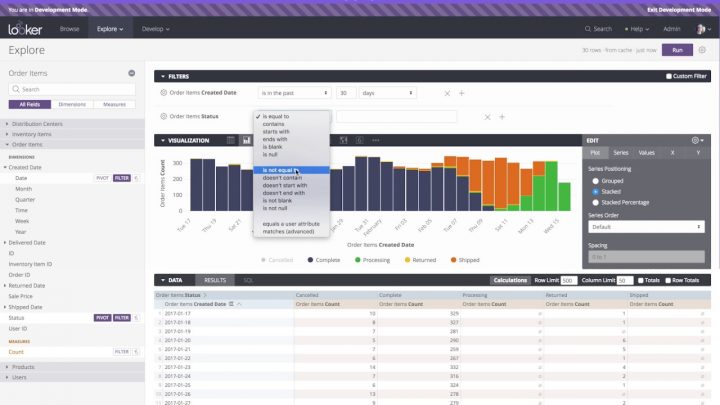Toggle FILTER on the Date dimension
The width and height of the screenshot is (720, 405).
pyautogui.click(x=122, y=178)
